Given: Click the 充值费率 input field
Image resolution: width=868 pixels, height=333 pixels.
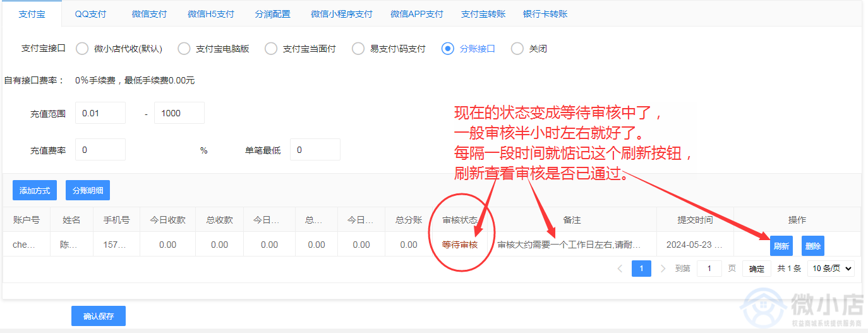Looking at the screenshot, I should (100, 150).
